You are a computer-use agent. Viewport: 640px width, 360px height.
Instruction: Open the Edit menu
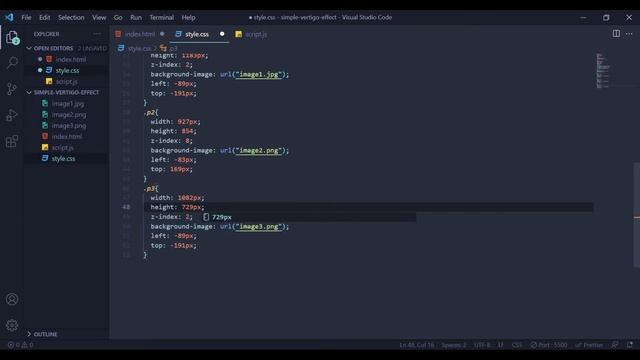pos(44,18)
